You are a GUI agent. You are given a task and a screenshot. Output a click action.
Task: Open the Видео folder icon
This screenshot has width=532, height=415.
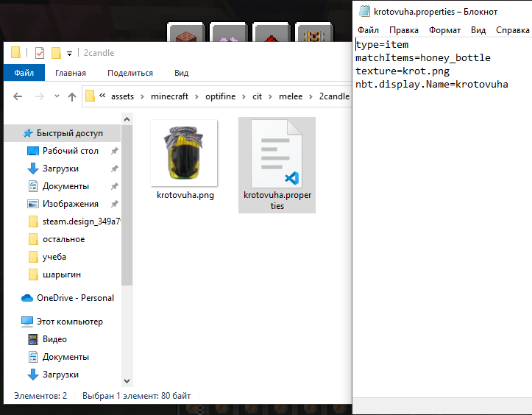(x=33, y=339)
